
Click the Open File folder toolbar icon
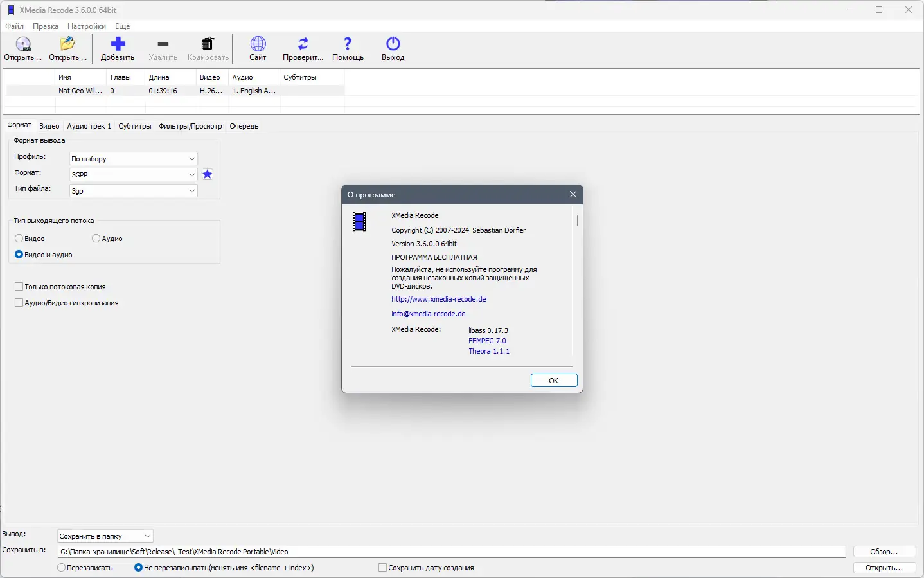click(67, 44)
